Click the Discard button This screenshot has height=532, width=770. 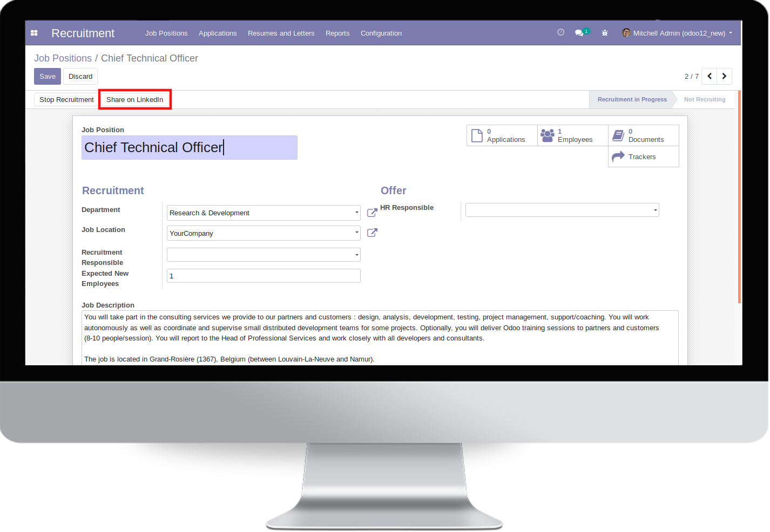pyautogui.click(x=80, y=76)
